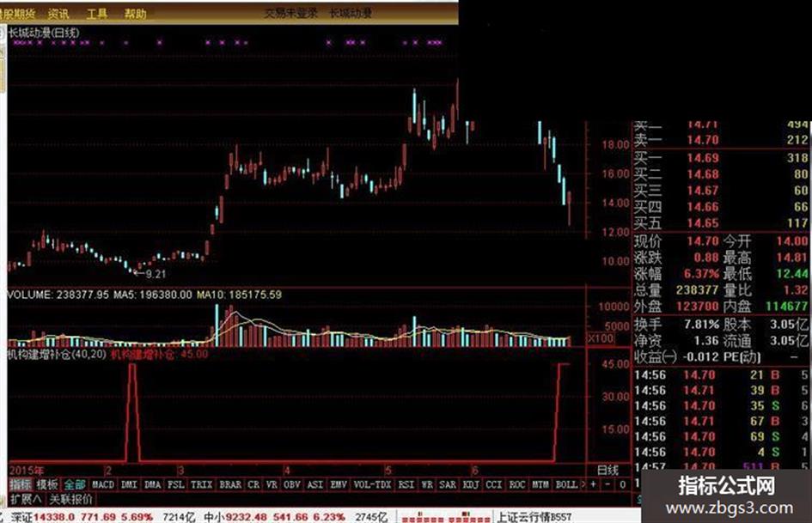Select the KDJ indicator tab

point(471,484)
